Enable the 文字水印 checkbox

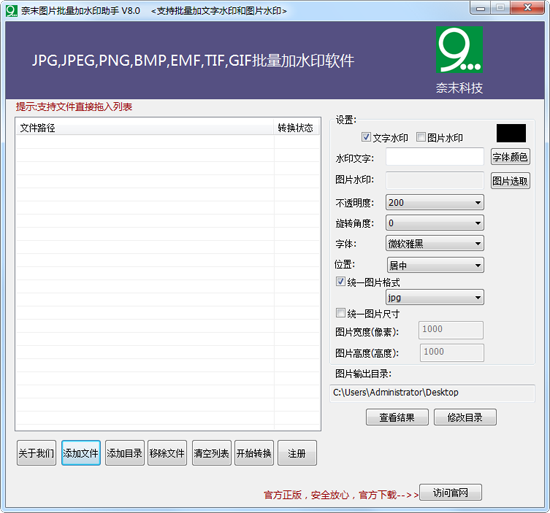coord(366,137)
